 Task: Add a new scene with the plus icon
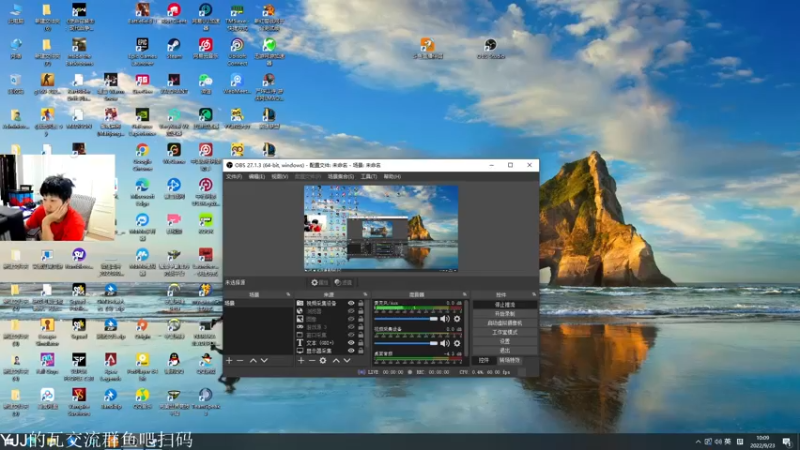[x=229, y=361]
